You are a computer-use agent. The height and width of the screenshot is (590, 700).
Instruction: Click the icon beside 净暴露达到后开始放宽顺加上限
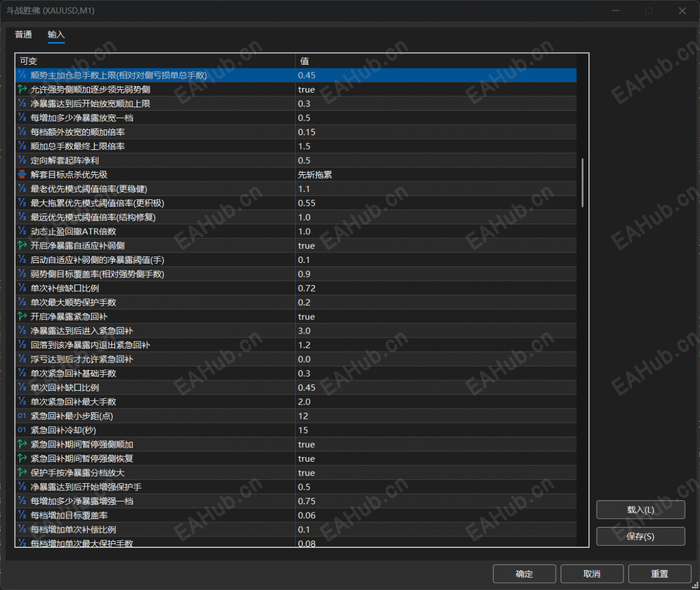tap(22, 103)
